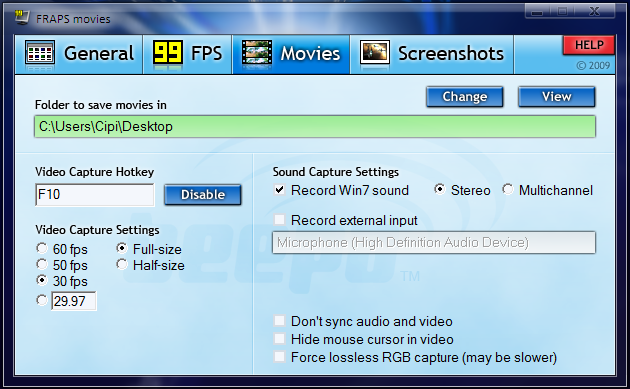The height and width of the screenshot is (389, 630).
Task: Open the red HELP button
Action: [x=589, y=45]
